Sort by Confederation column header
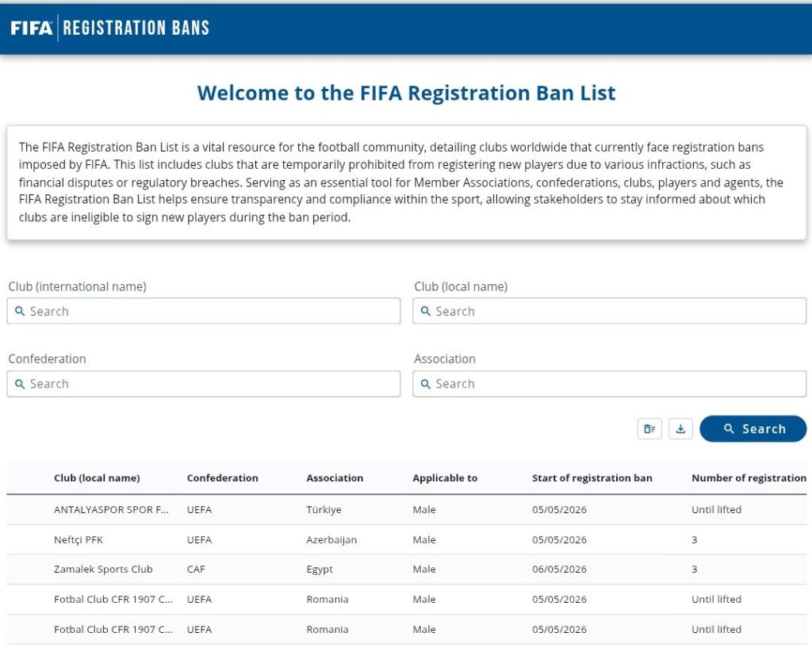Screen dimensions: 812x648 click(x=222, y=478)
